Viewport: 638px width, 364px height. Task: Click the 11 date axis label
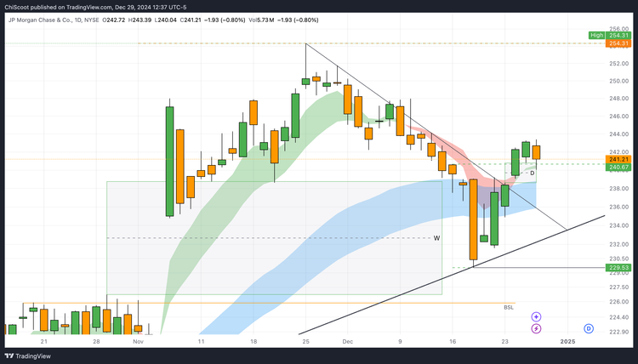point(201,342)
